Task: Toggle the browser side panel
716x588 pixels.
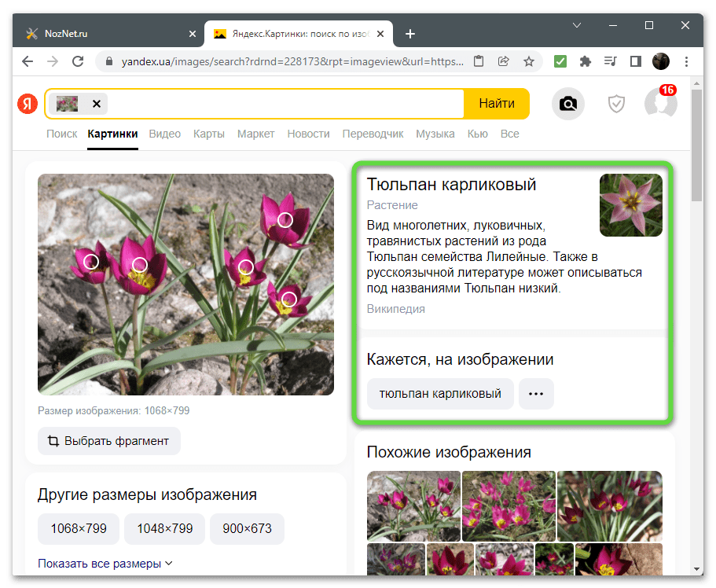Action: click(636, 61)
